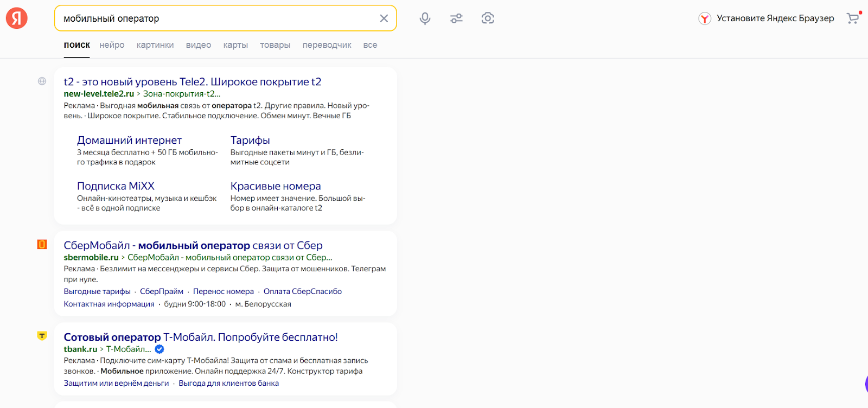Open the shopping cart icon

pyautogui.click(x=853, y=18)
